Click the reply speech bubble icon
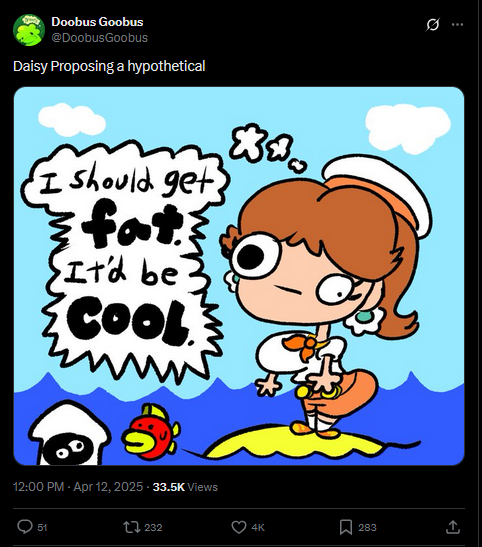 (x=25, y=527)
